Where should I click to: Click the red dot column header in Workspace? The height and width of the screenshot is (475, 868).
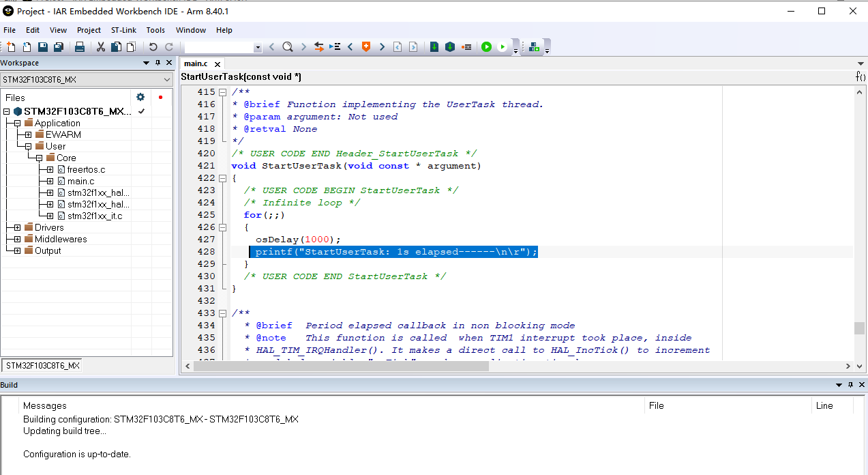point(160,97)
